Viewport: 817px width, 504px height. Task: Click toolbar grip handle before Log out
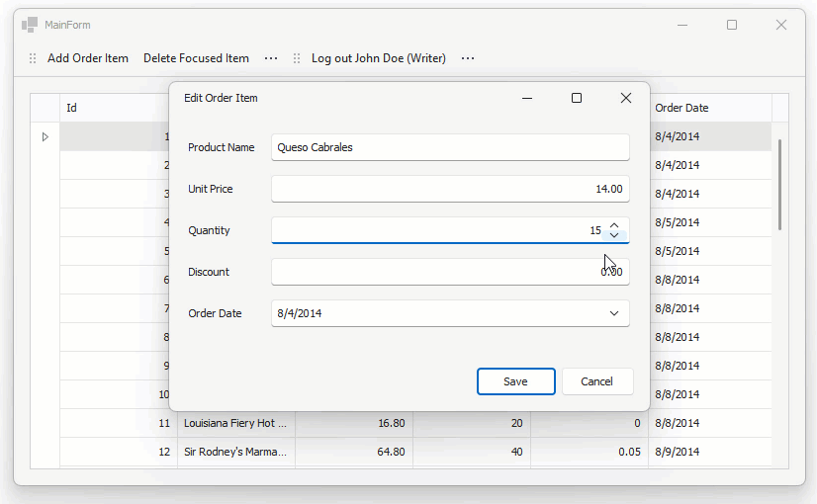[297, 58]
